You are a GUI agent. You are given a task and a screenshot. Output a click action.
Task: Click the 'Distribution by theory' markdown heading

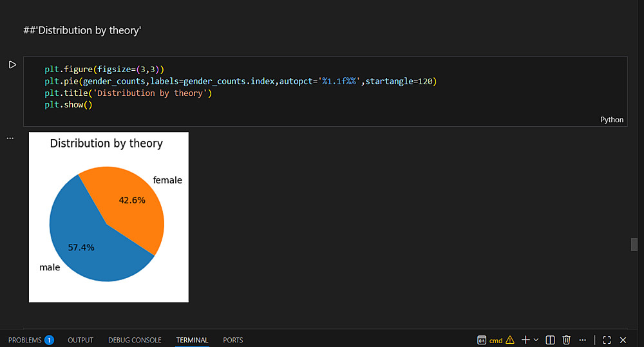click(x=82, y=30)
